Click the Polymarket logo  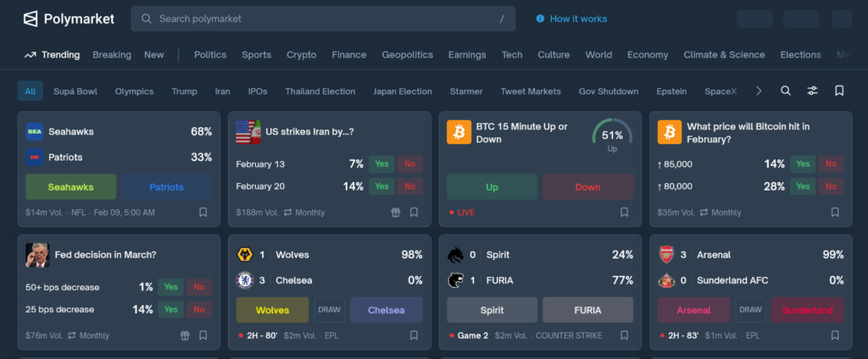coord(69,19)
